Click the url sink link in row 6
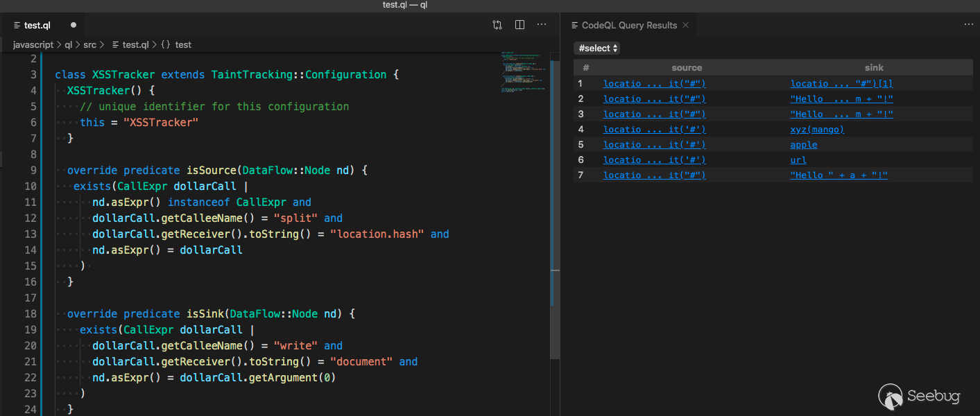Viewport: 980px width, 416px height. coord(798,160)
